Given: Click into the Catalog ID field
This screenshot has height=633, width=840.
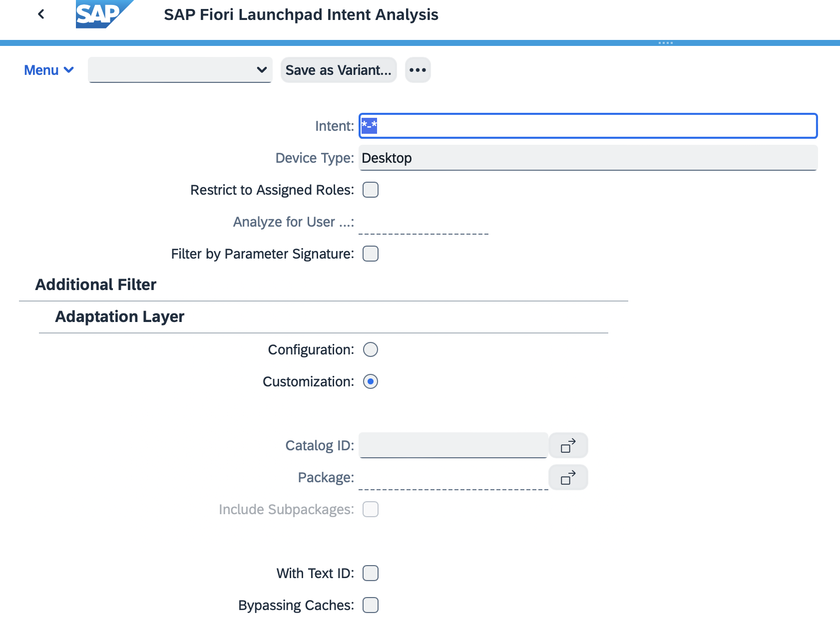Looking at the screenshot, I should (x=453, y=445).
